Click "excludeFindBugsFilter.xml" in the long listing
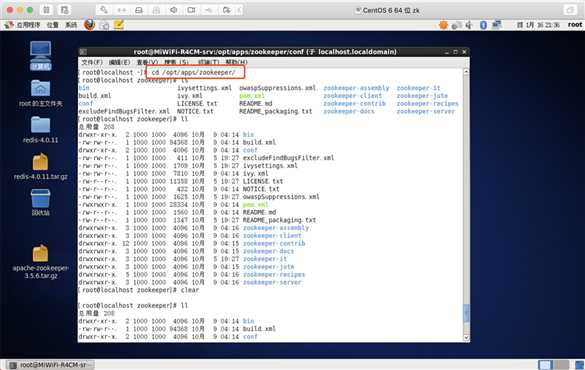 click(288, 158)
